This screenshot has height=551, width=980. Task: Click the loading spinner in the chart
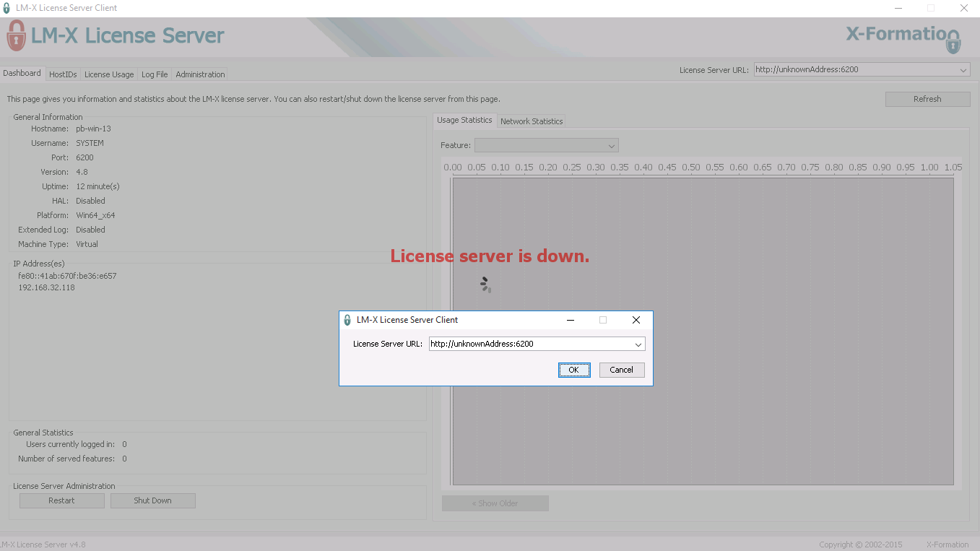485,285
